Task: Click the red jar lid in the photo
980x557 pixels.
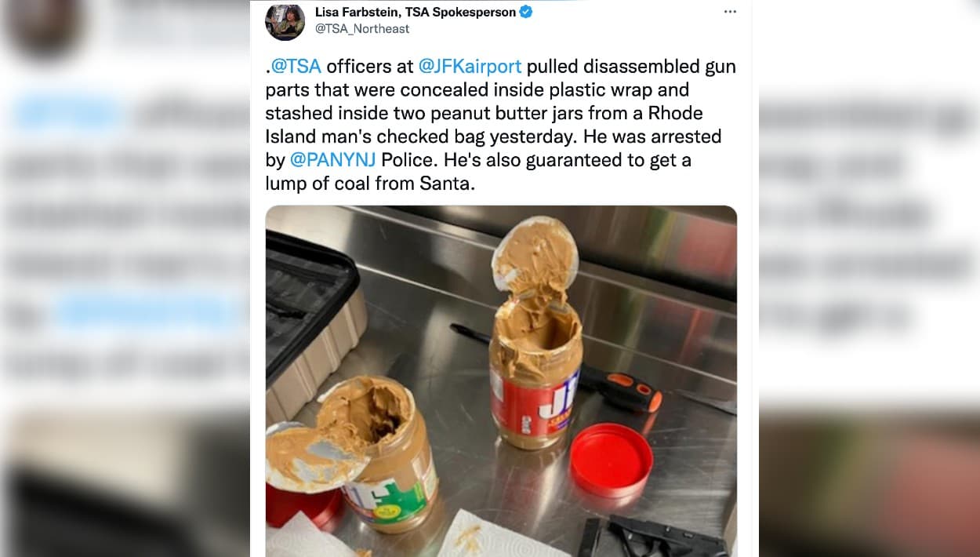Action: pos(611,461)
